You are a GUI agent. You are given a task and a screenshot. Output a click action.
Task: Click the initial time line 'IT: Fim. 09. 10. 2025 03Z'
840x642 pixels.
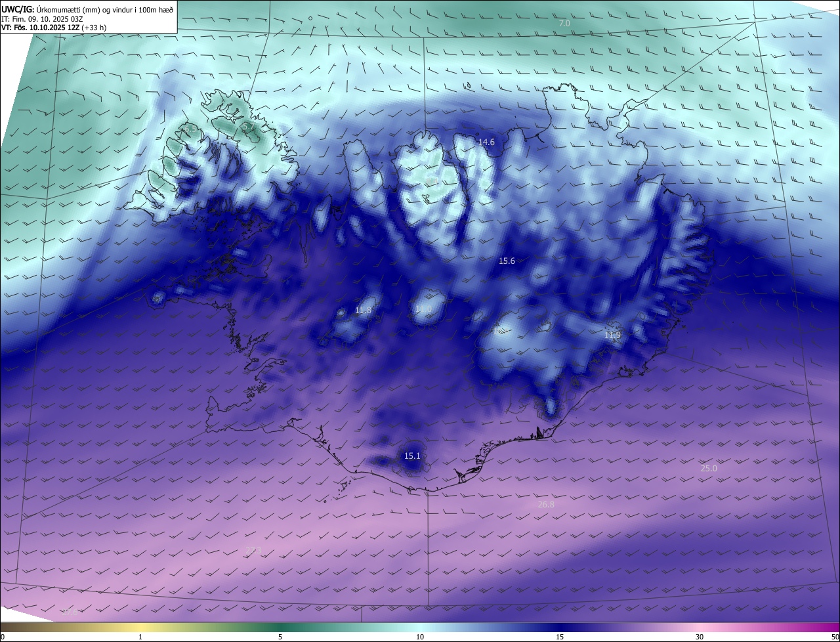[42, 19]
